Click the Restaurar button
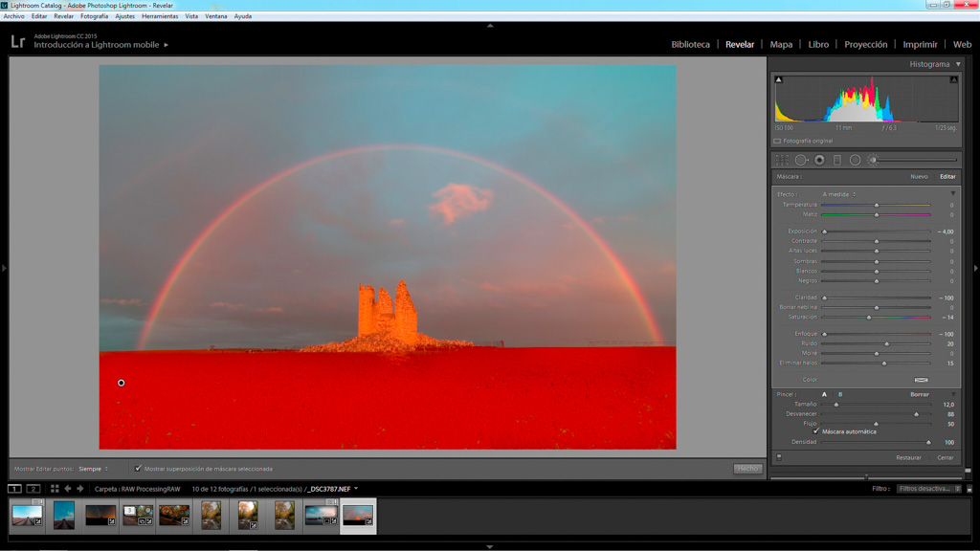 click(908, 457)
